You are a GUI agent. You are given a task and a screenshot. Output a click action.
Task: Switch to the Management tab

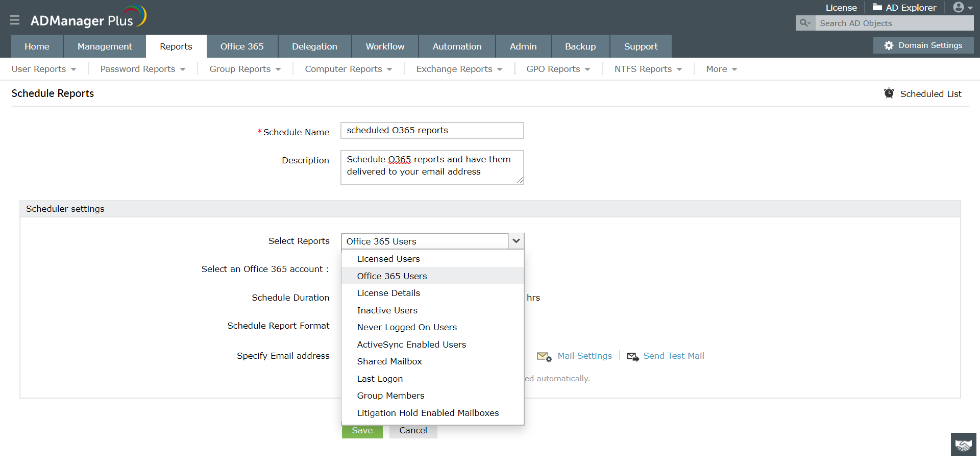[105, 46]
